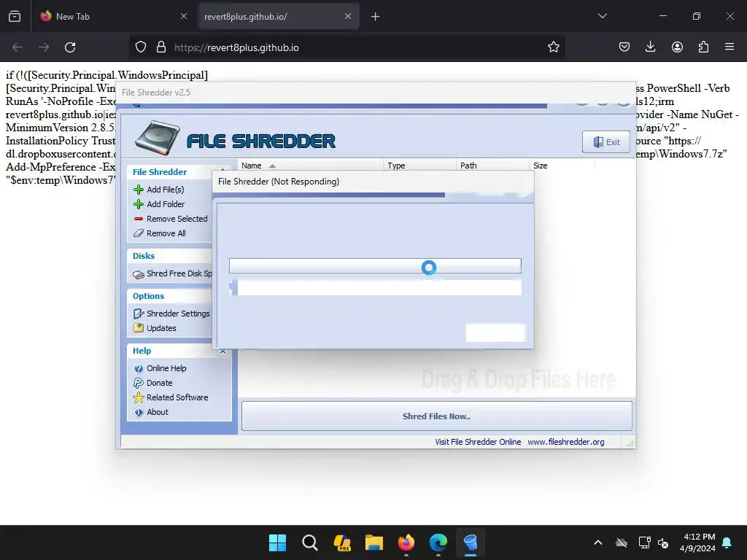Viewport: 747px width, 560px height.
Task: Click the Path column header
Action: pos(492,166)
